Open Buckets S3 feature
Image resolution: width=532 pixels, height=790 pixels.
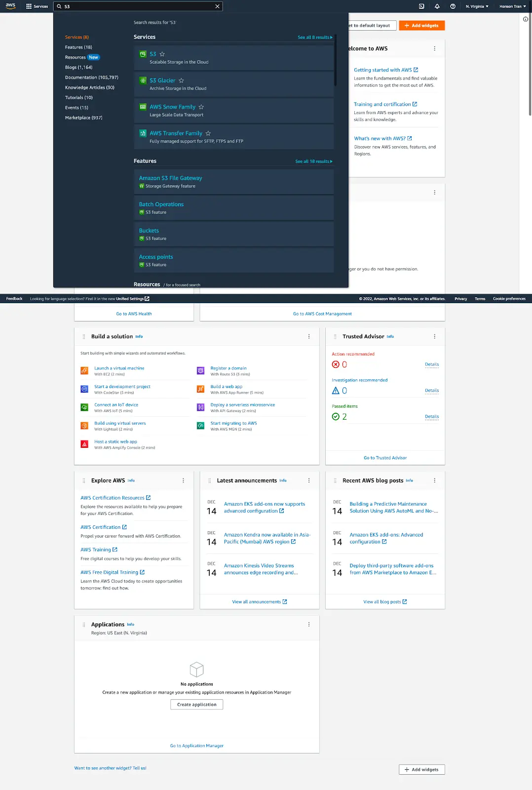(x=149, y=231)
